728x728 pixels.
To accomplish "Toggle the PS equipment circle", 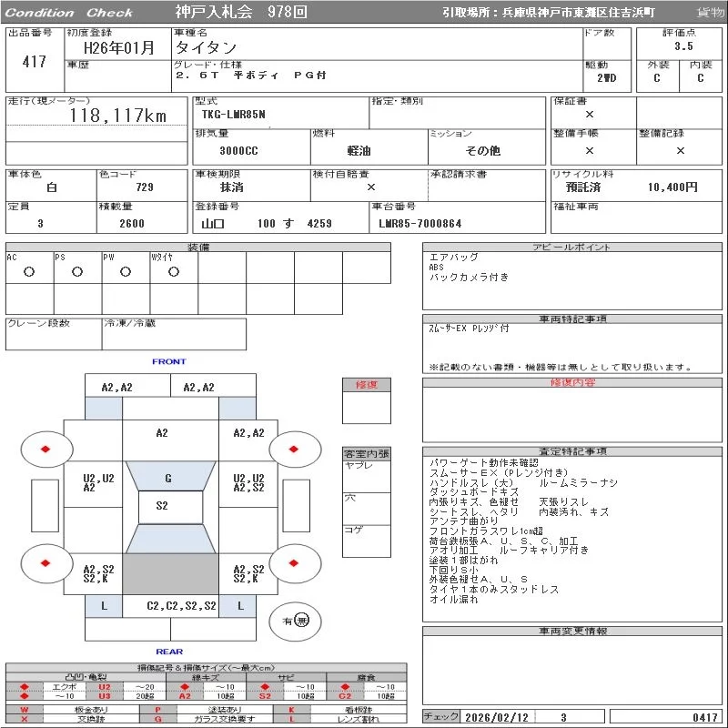I will (x=77, y=271).
